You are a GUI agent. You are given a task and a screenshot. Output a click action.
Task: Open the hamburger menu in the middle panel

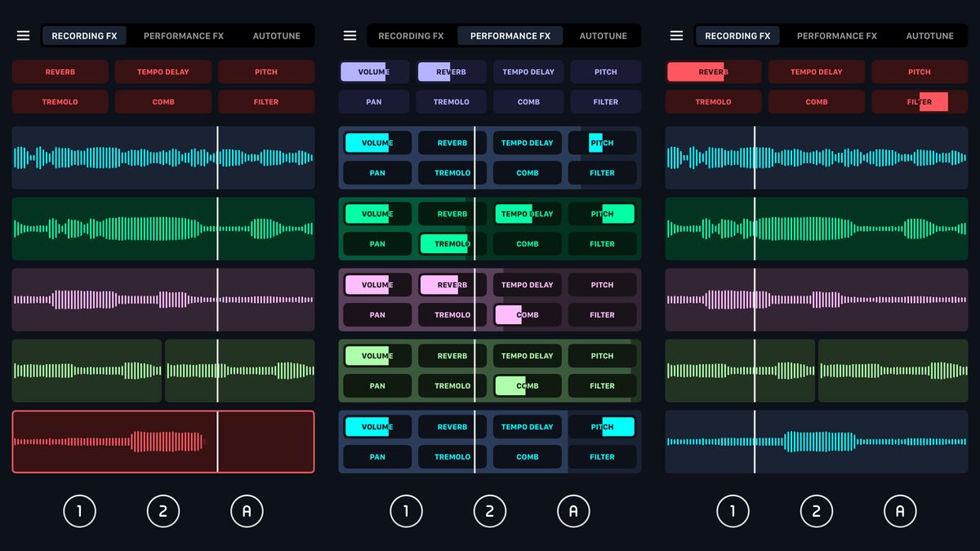(350, 35)
